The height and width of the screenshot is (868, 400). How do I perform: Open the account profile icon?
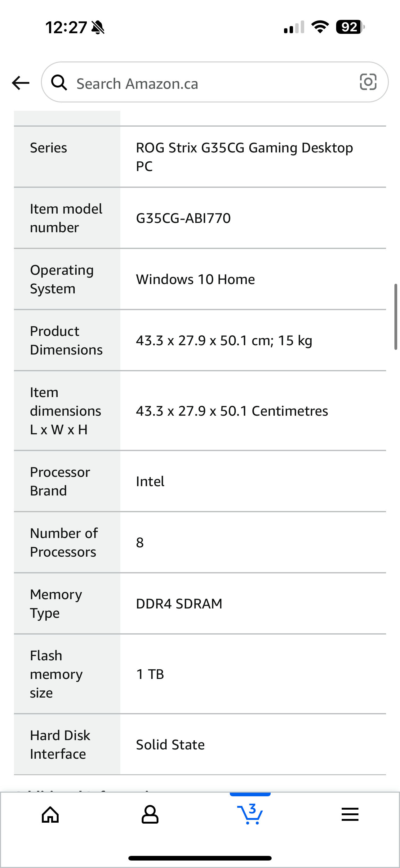coord(150,815)
